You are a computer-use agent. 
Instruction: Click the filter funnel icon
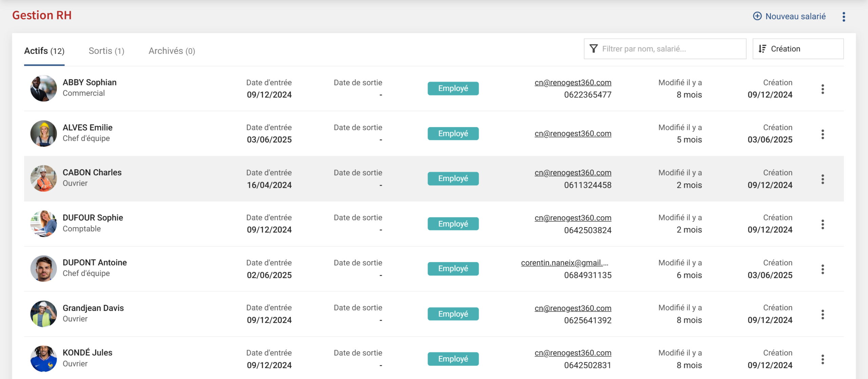pyautogui.click(x=593, y=49)
